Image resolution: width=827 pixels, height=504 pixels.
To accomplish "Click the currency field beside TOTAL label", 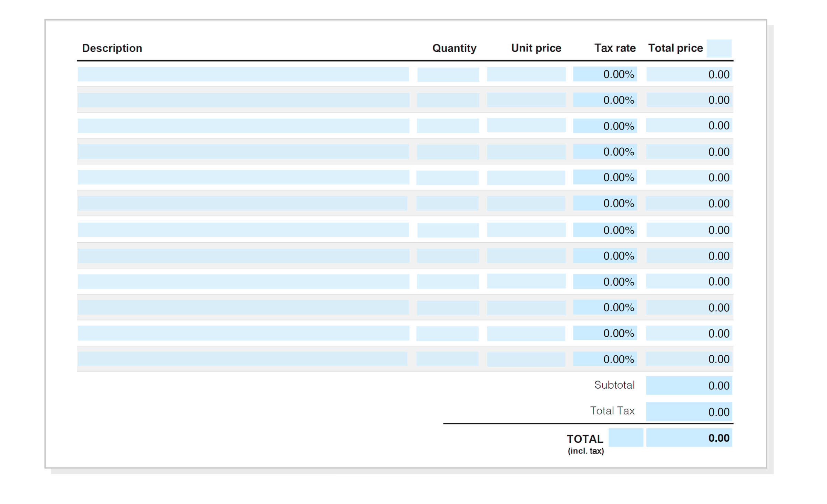I will click(x=625, y=438).
